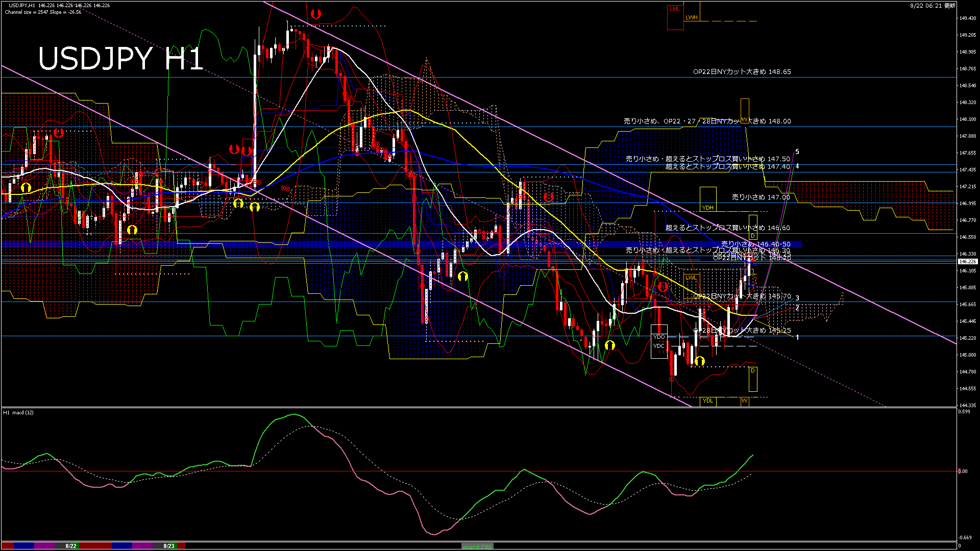
Task: Select the OP22日NYカット大きめ 145.70 label
Action: pos(742,296)
